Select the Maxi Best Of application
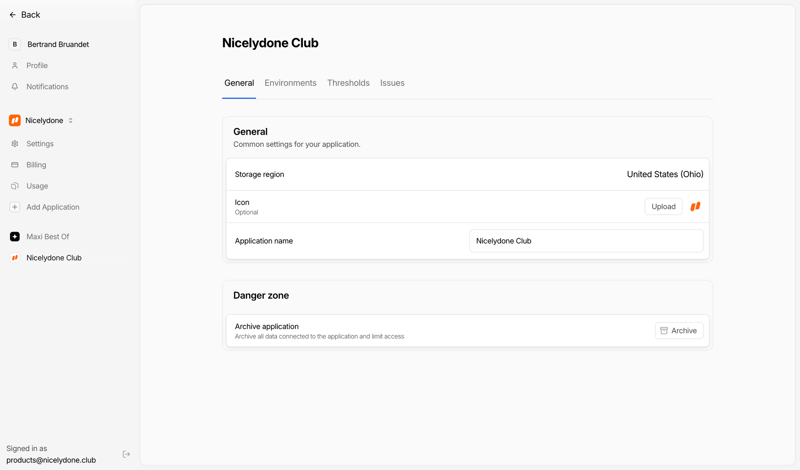800x470 pixels. (48, 237)
